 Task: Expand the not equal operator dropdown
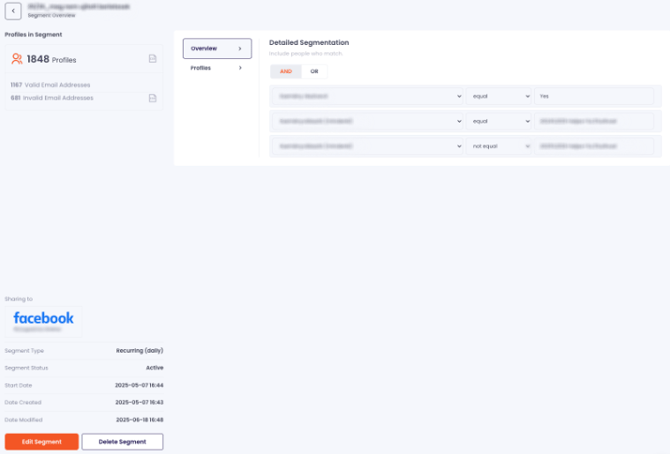pos(500,146)
